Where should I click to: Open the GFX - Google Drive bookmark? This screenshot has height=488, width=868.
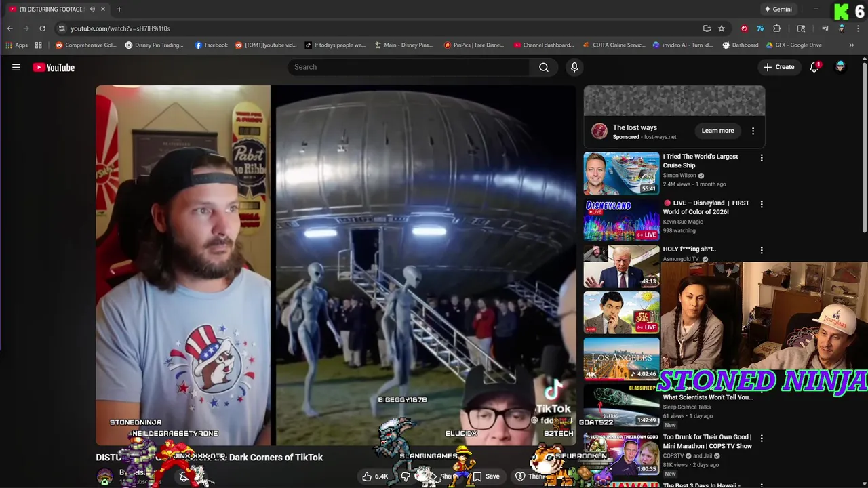click(x=794, y=45)
